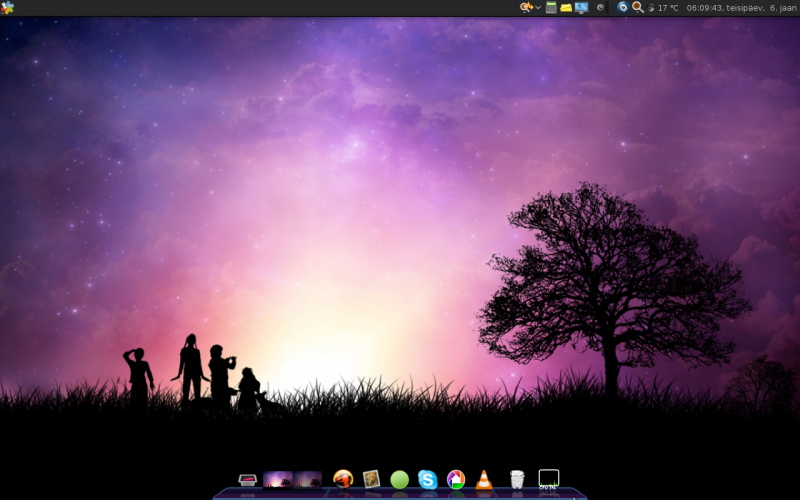Open the main menu launcher in the top panel
This screenshot has height=500, width=800.
click(x=7, y=7)
